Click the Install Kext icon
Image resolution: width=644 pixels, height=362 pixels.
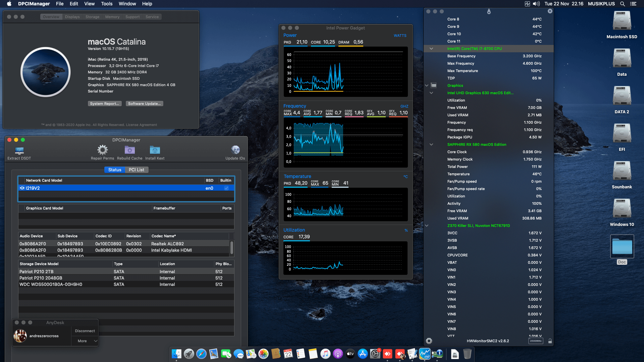click(x=155, y=150)
